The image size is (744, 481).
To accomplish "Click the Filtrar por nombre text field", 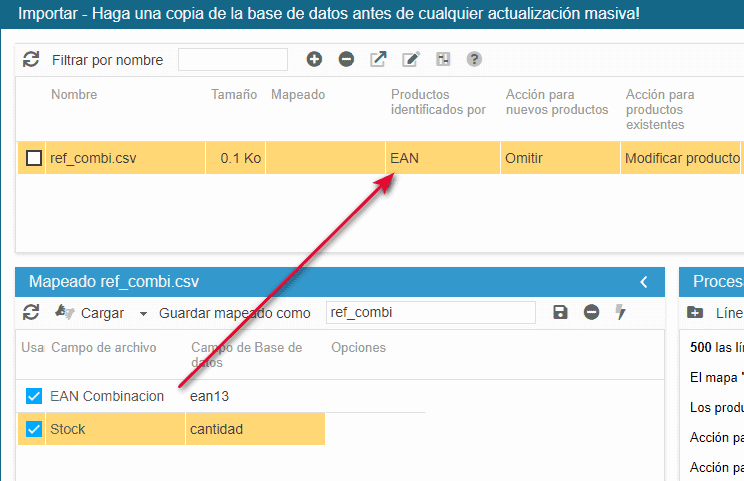I will [x=232, y=60].
